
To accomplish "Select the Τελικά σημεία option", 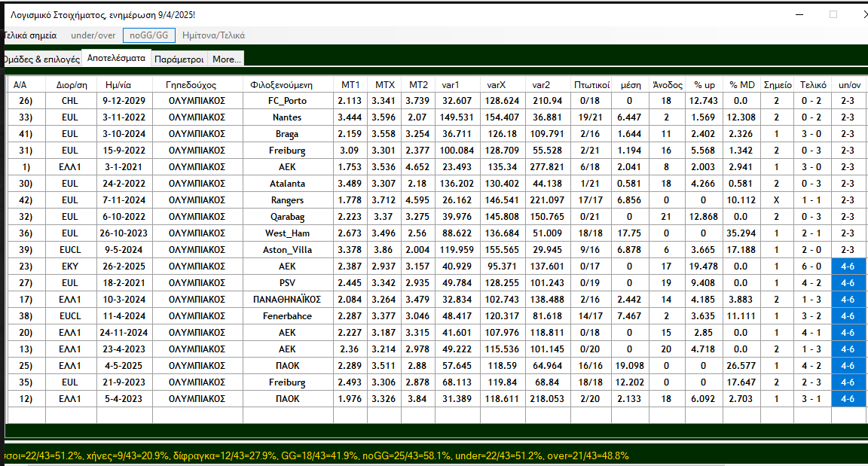I will point(30,35).
